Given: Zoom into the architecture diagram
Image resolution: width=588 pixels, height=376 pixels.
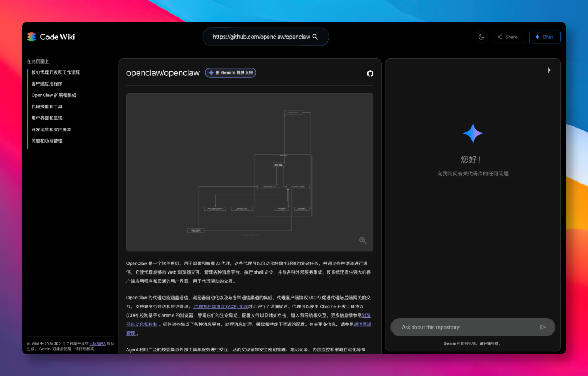Looking at the screenshot, I should [x=363, y=240].
